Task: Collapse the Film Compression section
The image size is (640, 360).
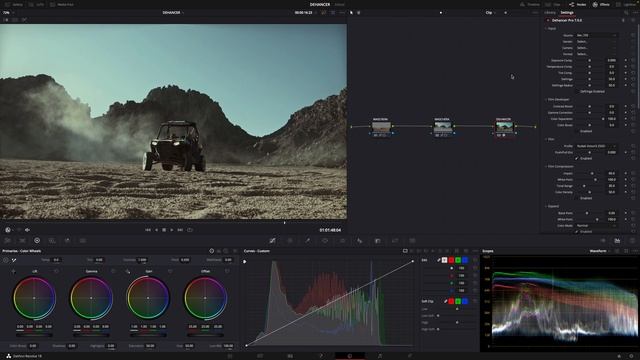Action: click(x=546, y=167)
